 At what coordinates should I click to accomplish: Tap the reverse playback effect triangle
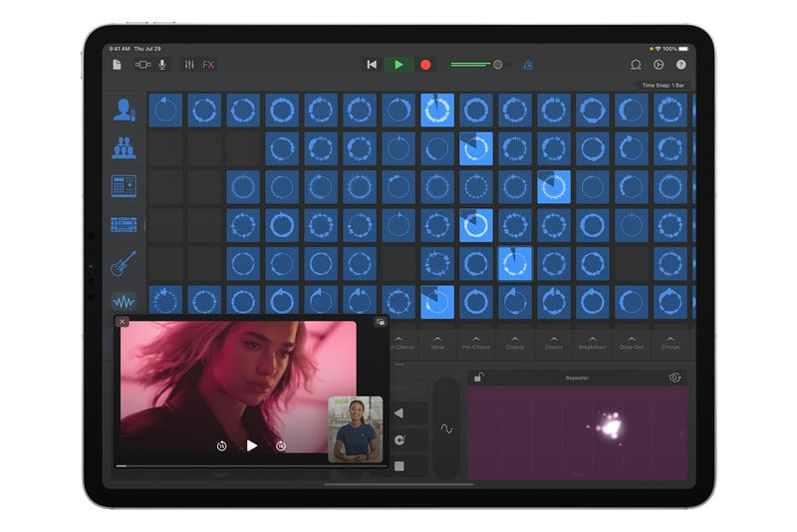pos(398,412)
